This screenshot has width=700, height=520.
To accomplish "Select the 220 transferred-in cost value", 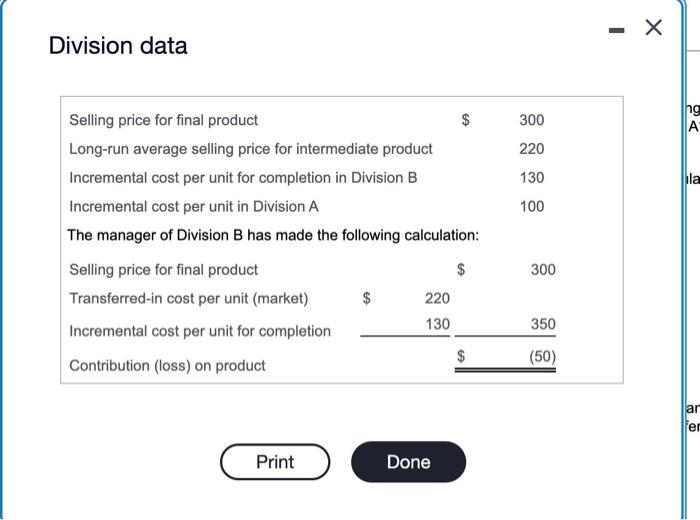I will (x=437, y=298).
